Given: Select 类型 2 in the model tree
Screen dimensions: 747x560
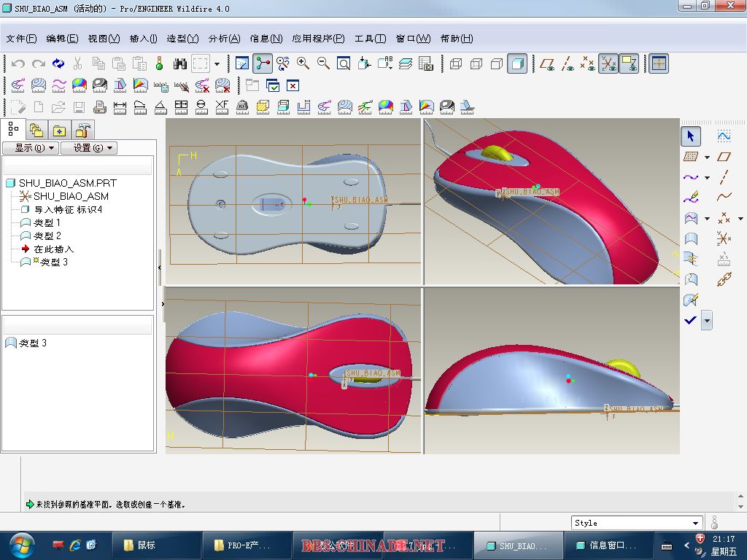Looking at the screenshot, I should 47,236.
